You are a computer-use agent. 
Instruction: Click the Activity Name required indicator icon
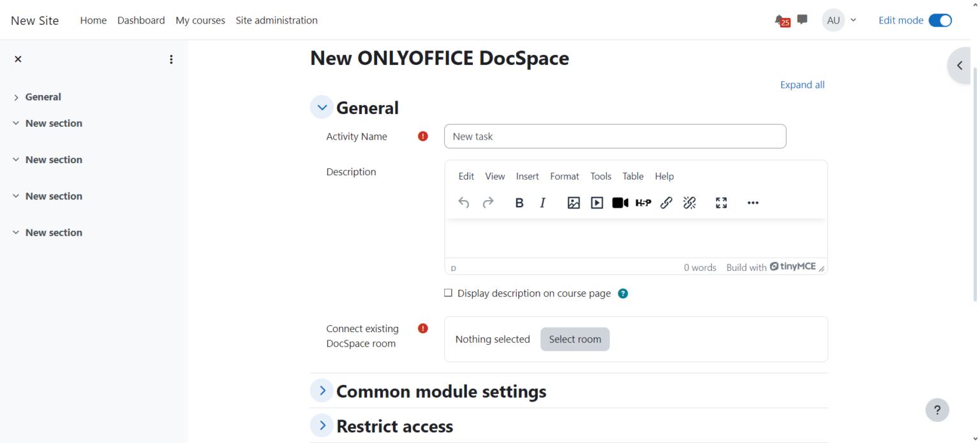coord(423,136)
